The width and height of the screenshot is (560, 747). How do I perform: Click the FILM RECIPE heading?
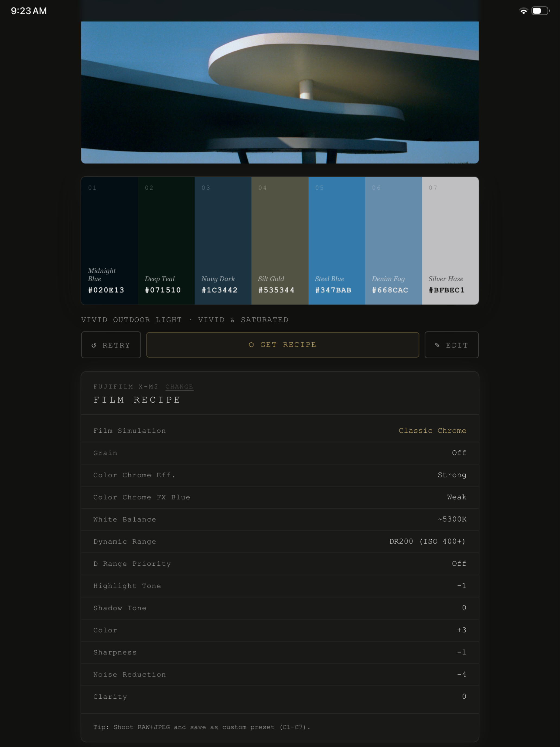137,400
